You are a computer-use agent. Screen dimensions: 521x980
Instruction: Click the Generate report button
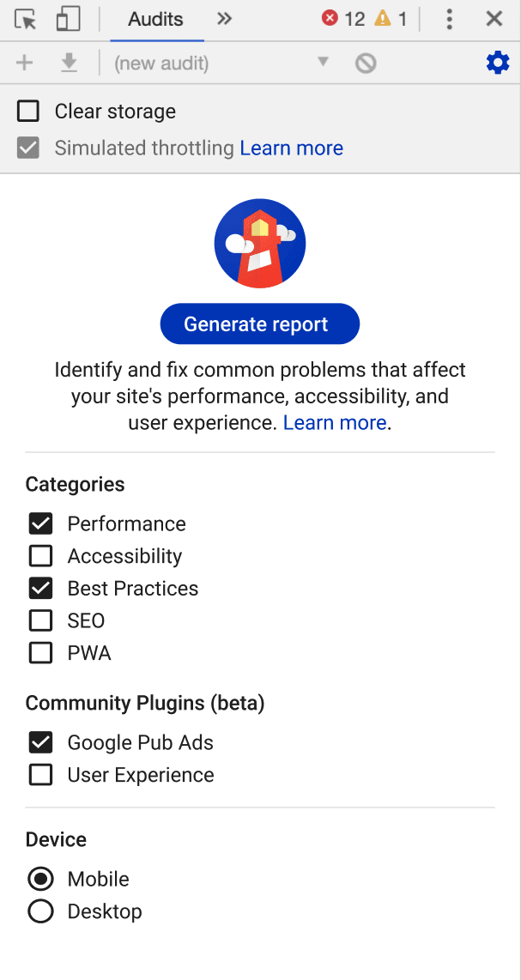point(259,324)
